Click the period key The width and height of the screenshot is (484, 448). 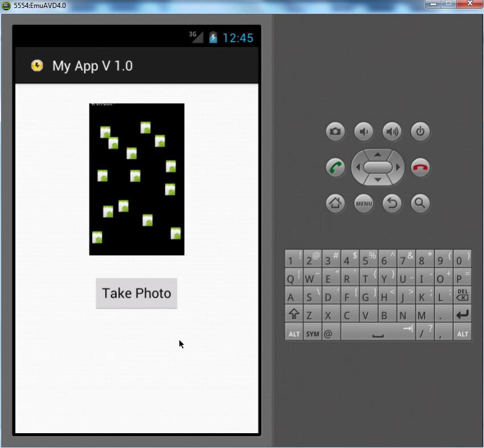[x=444, y=314]
